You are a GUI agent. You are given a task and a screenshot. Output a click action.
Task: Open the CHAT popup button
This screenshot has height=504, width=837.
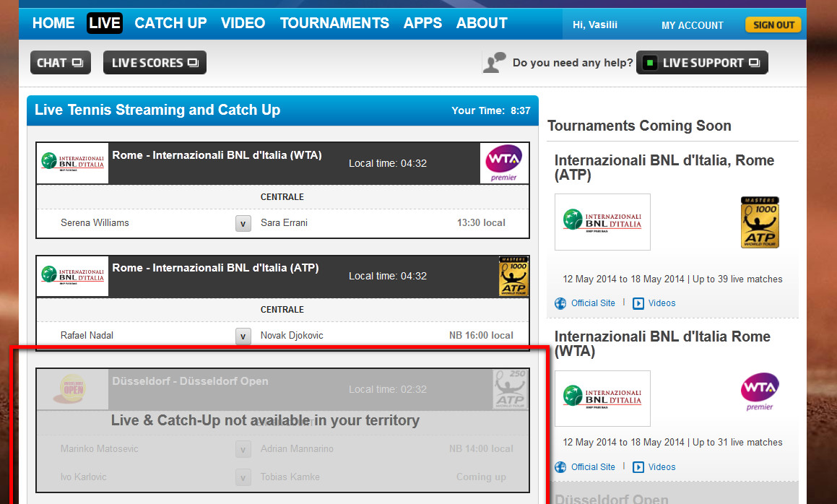[x=61, y=63]
